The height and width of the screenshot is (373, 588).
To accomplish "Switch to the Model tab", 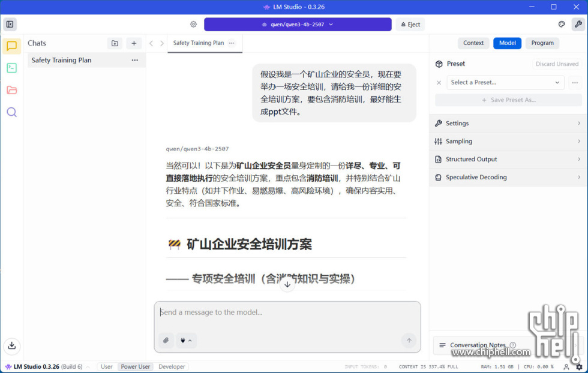I will click(507, 43).
